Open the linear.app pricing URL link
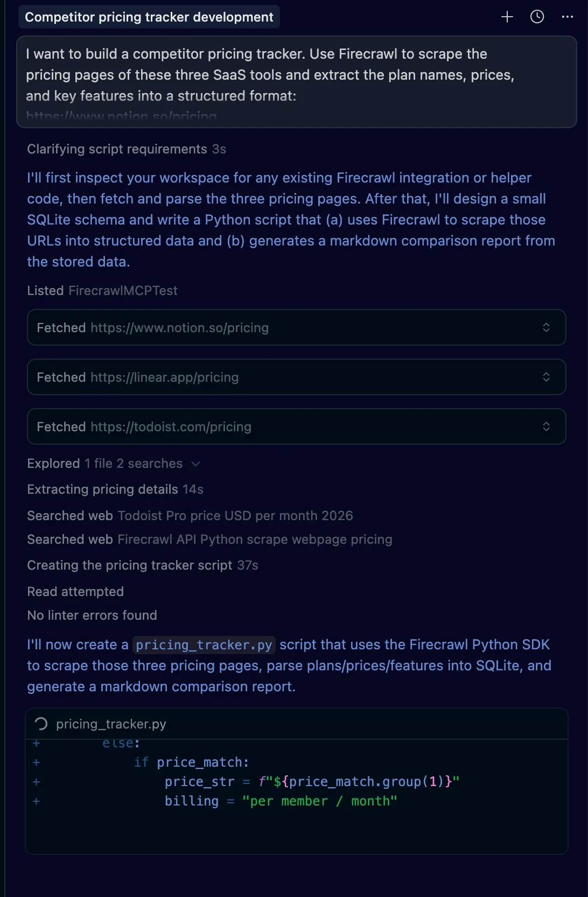 pyautogui.click(x=164, y=377)
